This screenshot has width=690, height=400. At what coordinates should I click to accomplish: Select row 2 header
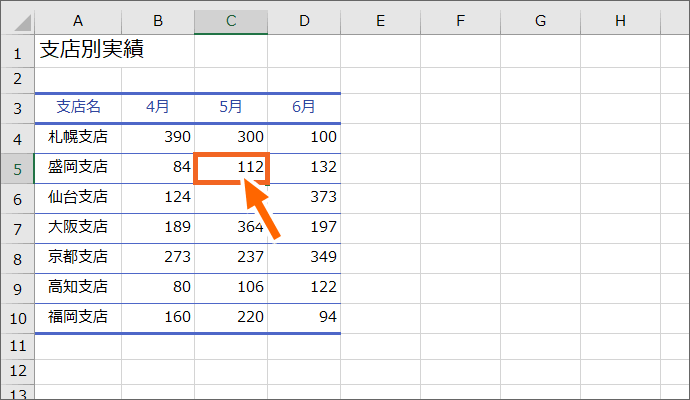tap(18, 80)
